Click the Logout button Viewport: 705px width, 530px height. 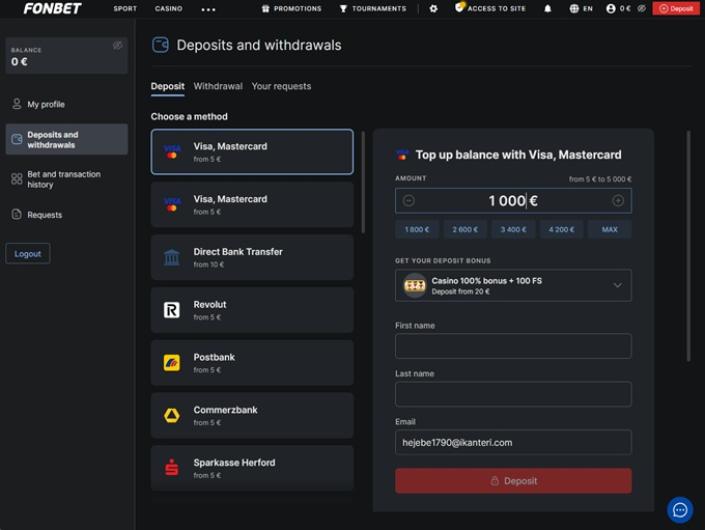(28, 254)
